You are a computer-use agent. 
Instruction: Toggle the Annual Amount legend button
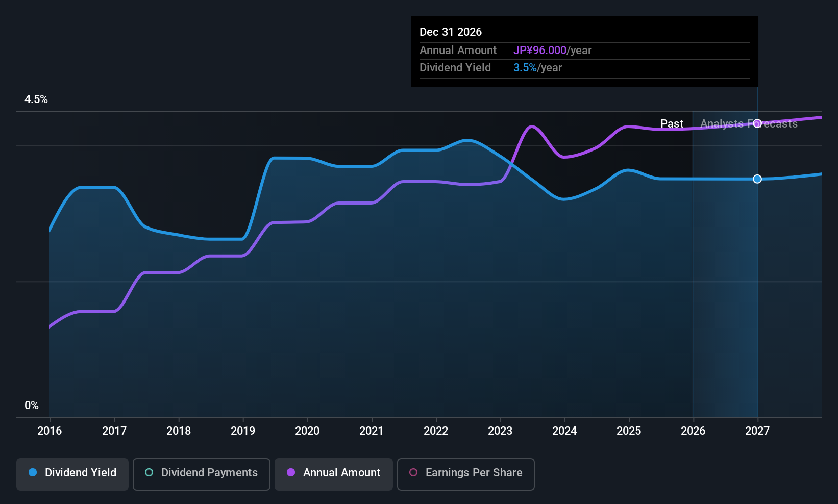(334, 474)
